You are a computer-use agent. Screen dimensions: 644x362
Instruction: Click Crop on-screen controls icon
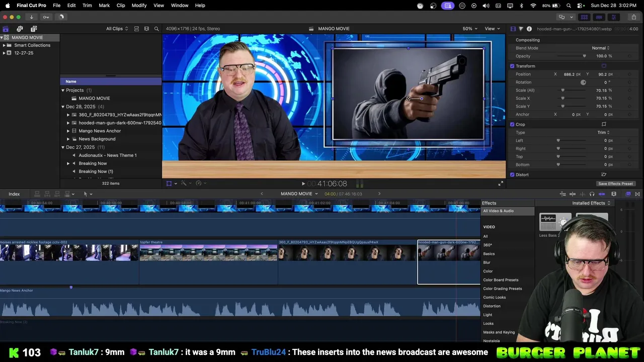pyautogui.click(x=604, y=124)
